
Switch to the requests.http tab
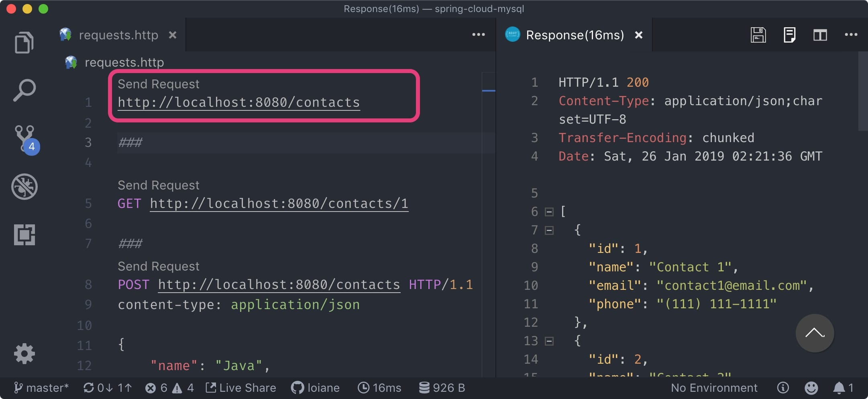click(118, 35)
